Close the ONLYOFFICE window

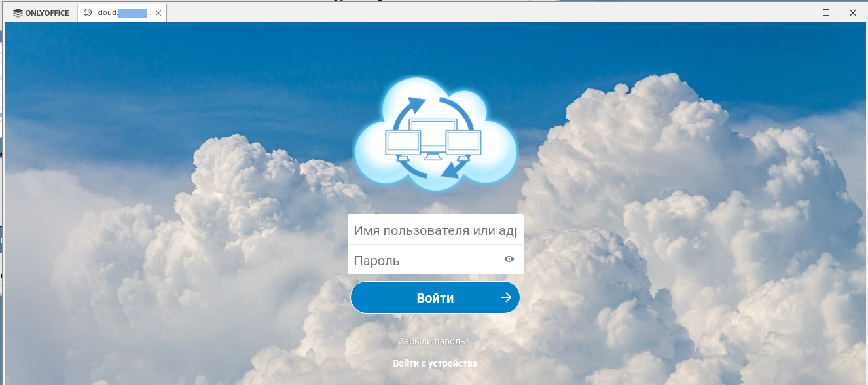(x=852, y=13)
